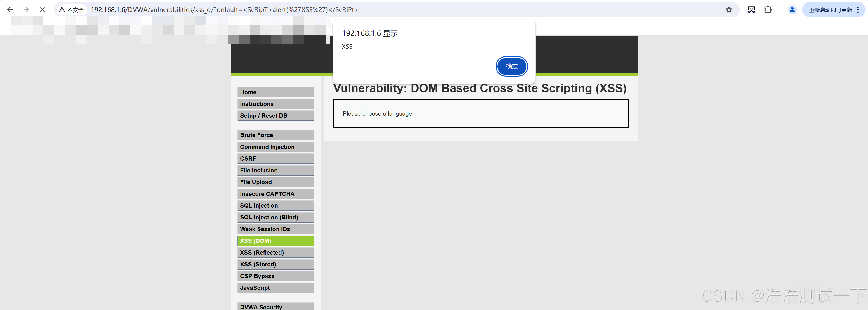The image size is (868, 310).
Task: Open File Upload menu item
Action: click(x=275, y=182)
